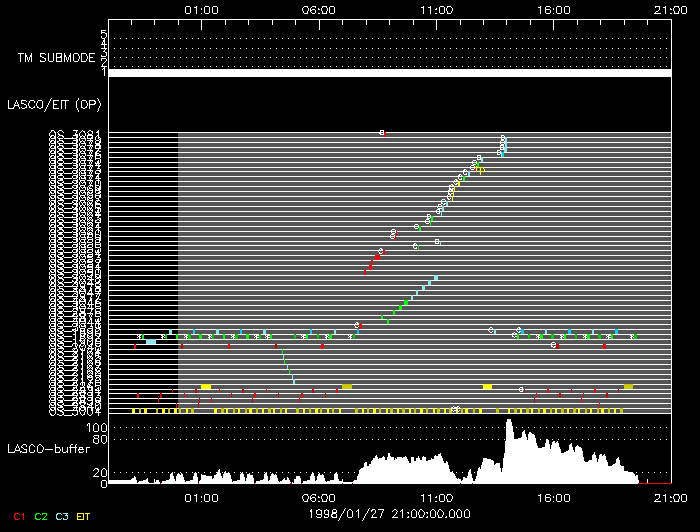700x532 pixels.
Task: Click the 21:00 label on the bottom time axis
Action: (671, 498)
